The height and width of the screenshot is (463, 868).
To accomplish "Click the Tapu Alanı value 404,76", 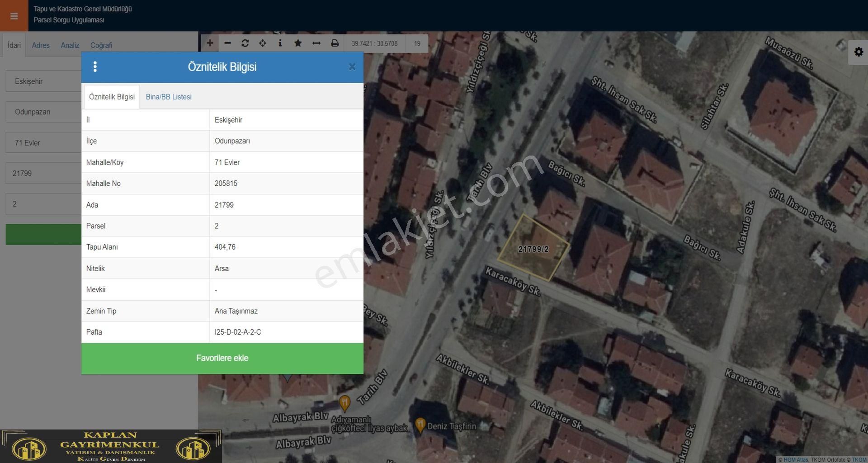I will (x=225, y=247).
